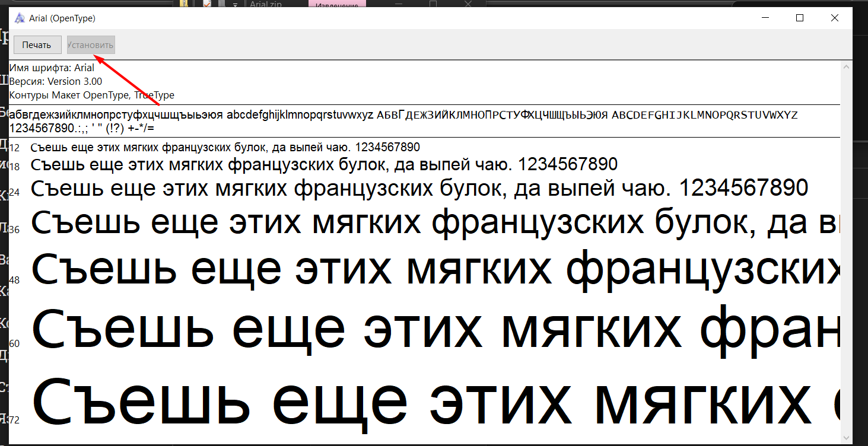Click the uppercase Latin alphabet 'ABCDEFGHIJKLMNOPQRSTUVWXYZ'

[705, 114]
